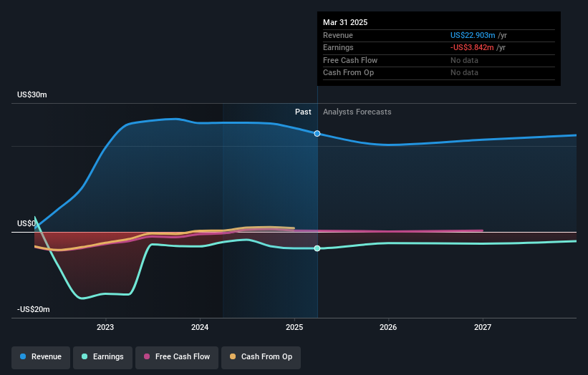Click the US$0 y-axis label

pyautogui.click(x=26, y=224)
